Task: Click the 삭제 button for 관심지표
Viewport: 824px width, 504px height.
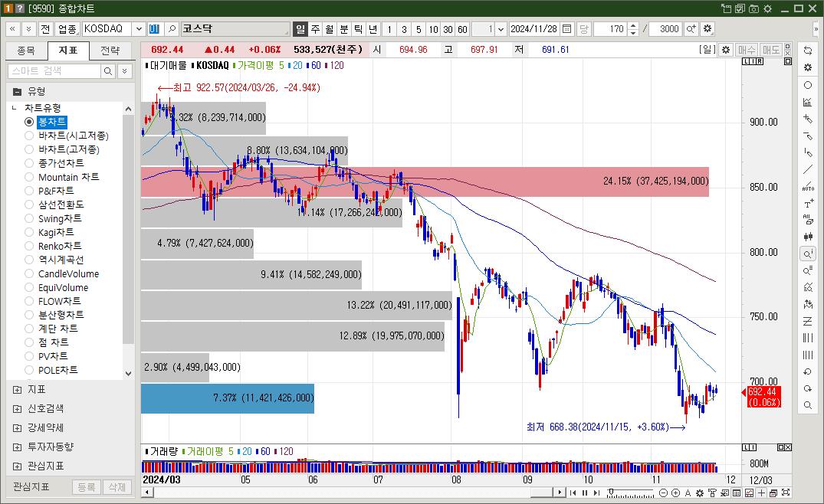Action: click(117, 487)
